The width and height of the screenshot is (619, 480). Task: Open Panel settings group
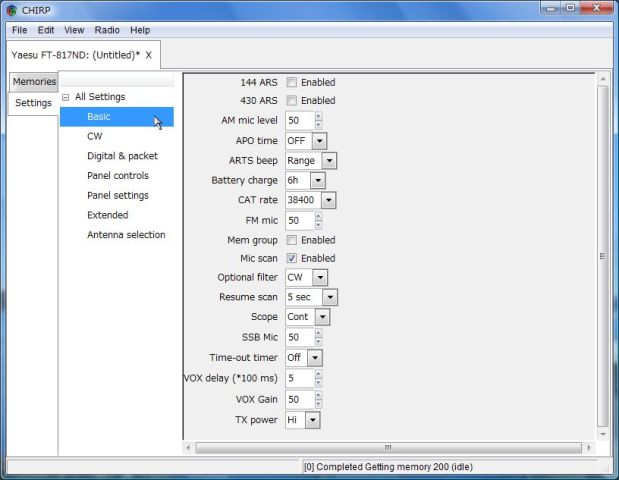pos(118,195)
